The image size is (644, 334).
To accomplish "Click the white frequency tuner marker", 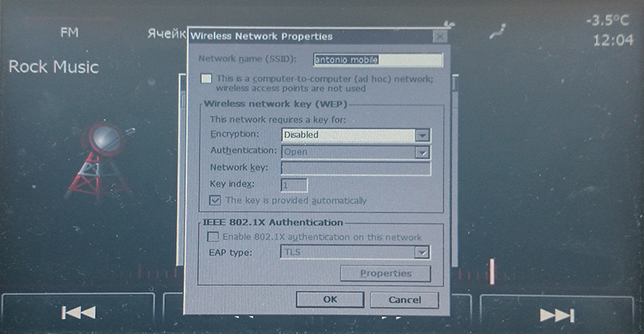I will pos(492,271).
